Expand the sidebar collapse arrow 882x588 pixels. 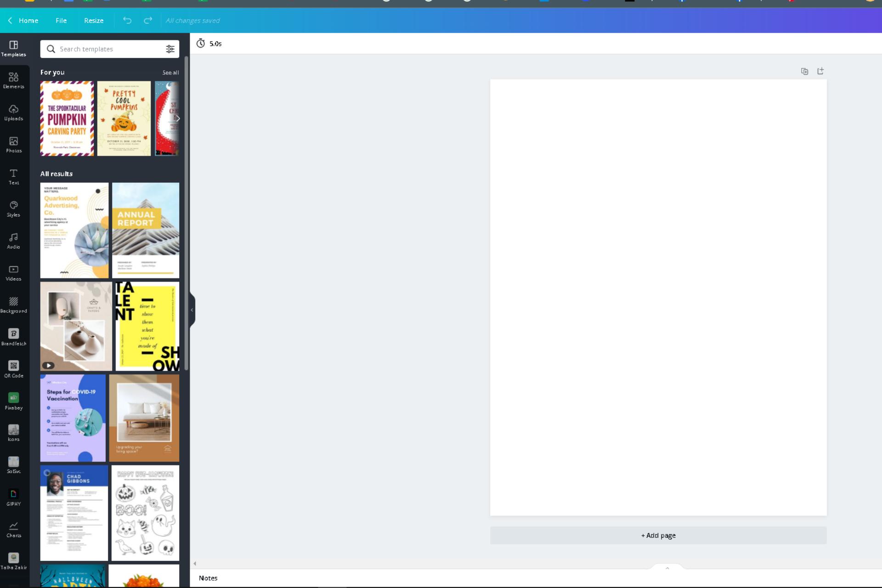[x=192, y=309]
